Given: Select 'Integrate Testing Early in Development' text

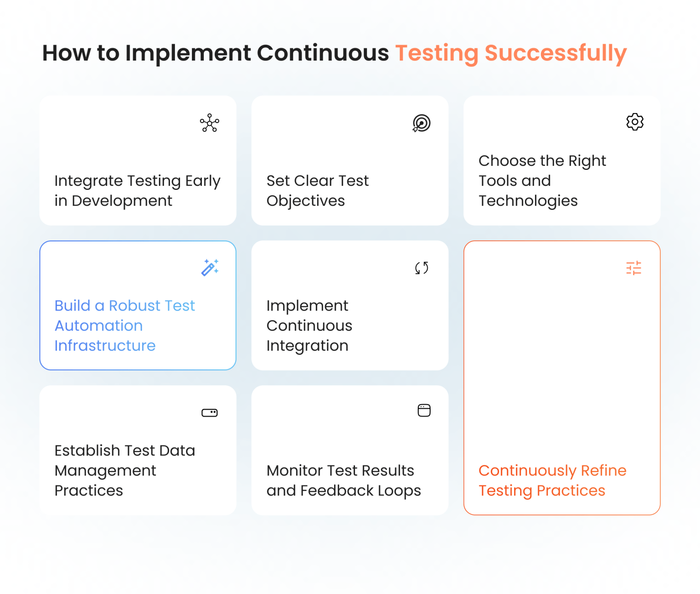Looking at the screenshot, I should [x=137, y=191].
